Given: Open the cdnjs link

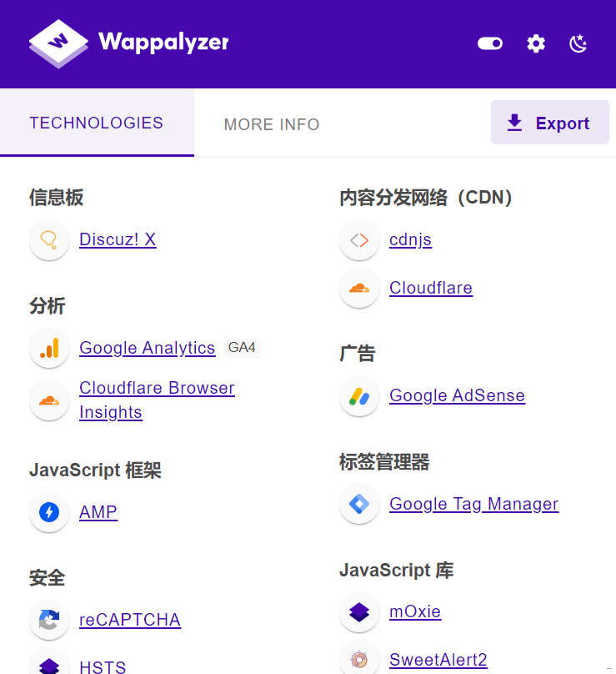Looking at the screenshot, I should click(410, 240).
